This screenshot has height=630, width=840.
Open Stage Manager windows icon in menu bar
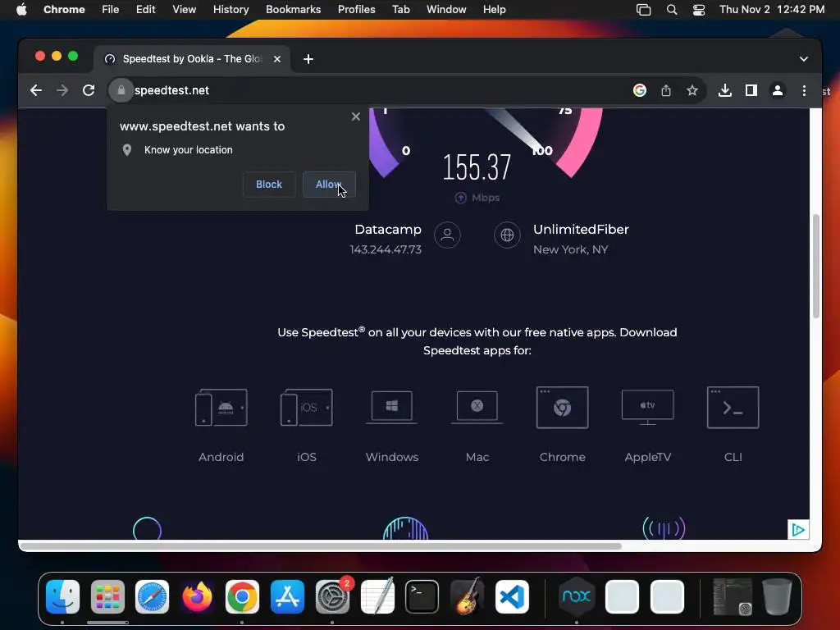tap(643, 10)
